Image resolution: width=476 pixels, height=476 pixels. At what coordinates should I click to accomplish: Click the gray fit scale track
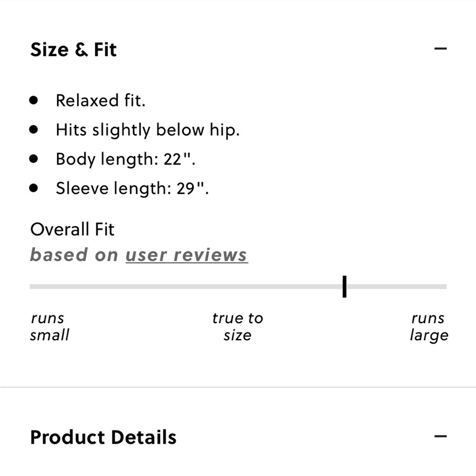(238, 287)
